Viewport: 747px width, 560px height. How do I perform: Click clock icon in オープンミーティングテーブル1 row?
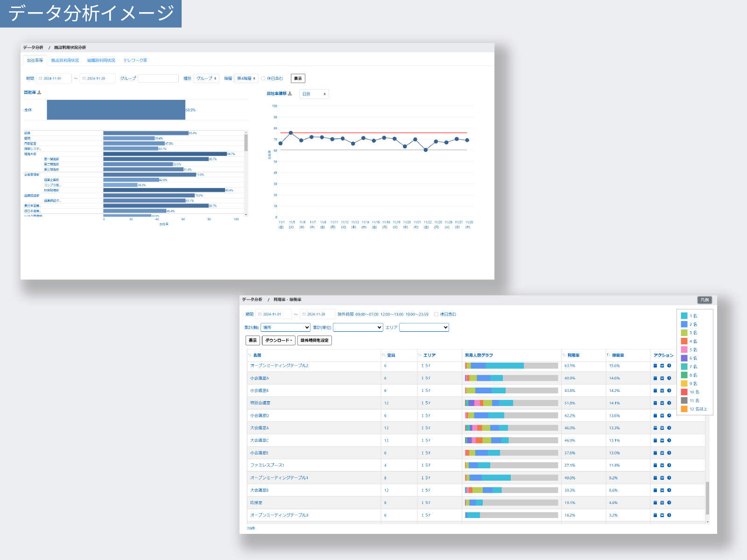tap(669, 478)
